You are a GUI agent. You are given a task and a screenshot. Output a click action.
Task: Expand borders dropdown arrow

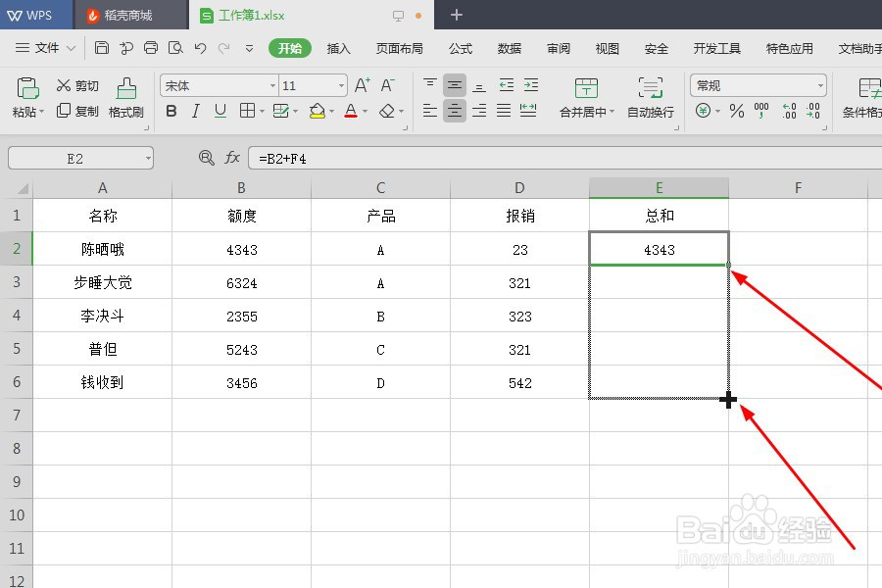[x=262, y=112]
